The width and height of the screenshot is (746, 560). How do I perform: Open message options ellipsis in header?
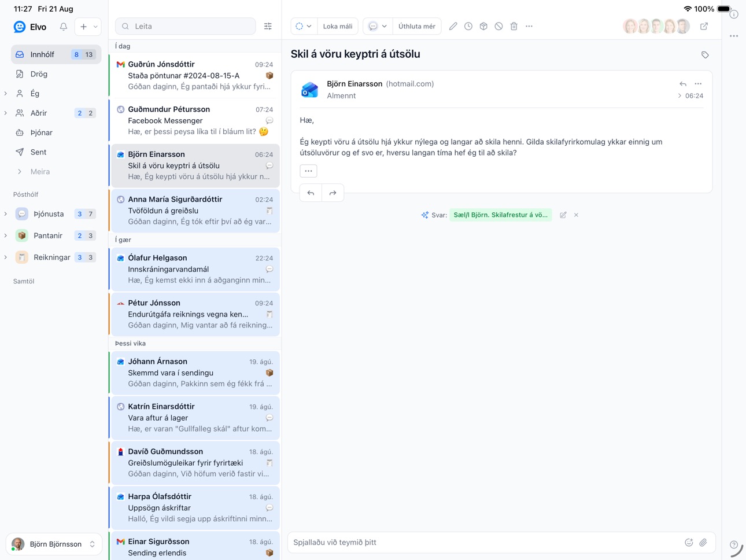coord(698,84)
